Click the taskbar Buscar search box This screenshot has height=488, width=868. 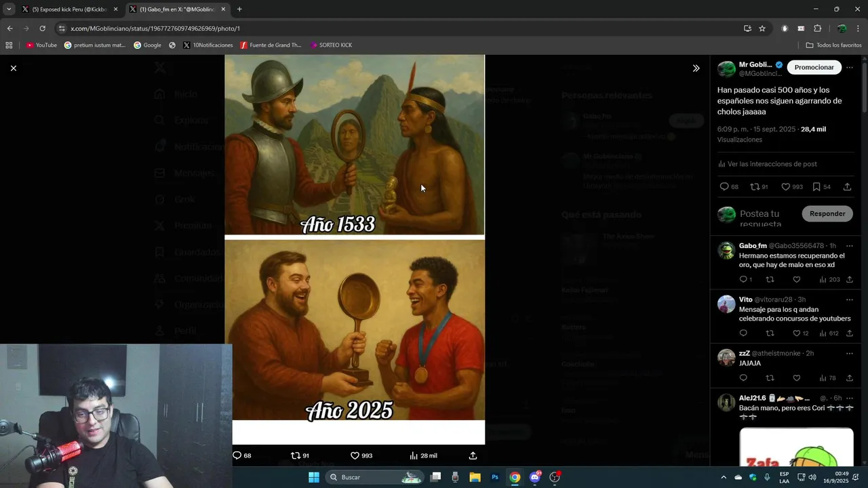(x=375, y=477)
